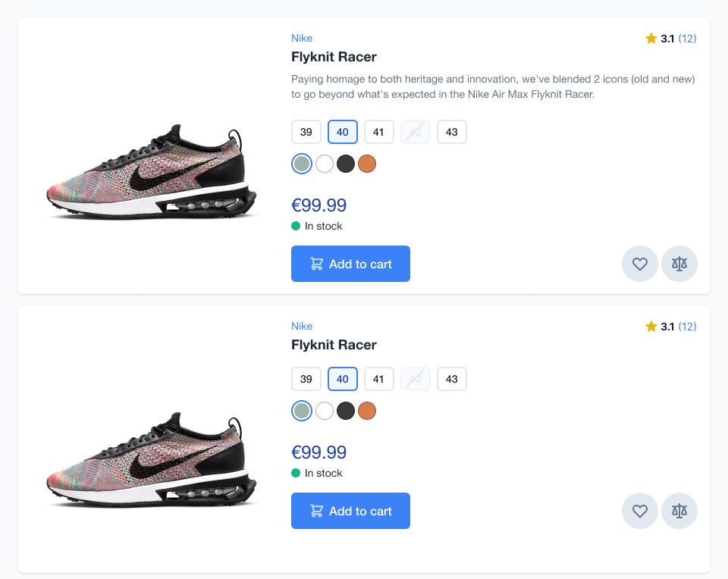
Task: Select sage green swatch on second card
Action: (x=302, y=411)
